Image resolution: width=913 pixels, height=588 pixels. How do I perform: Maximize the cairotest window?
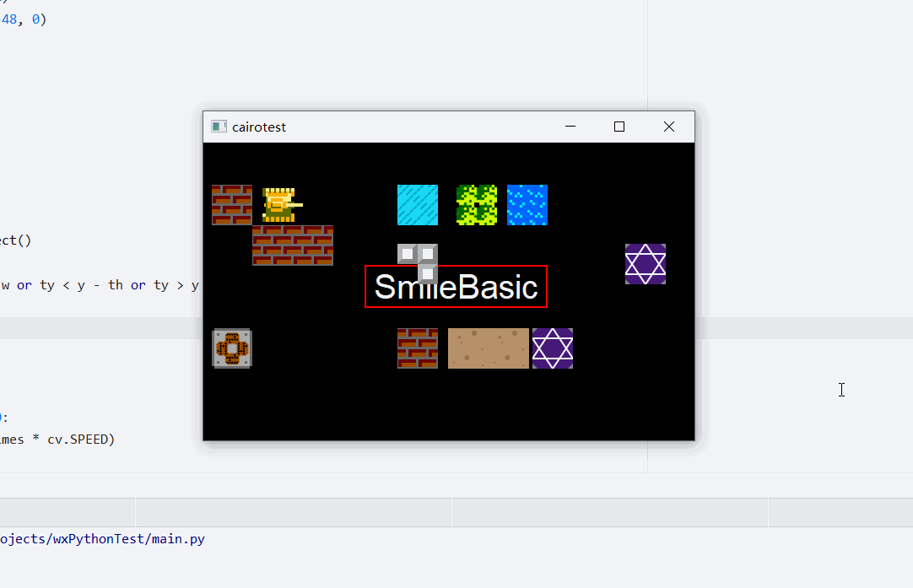point(619,127)
